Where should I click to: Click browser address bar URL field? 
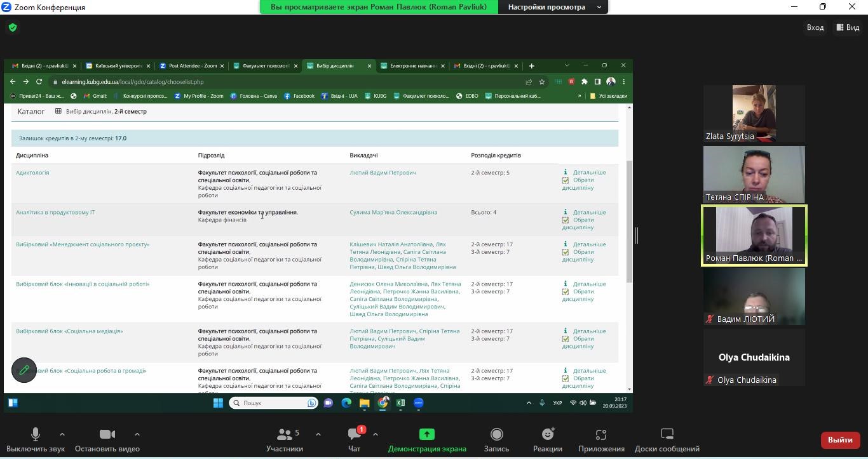click(x=286, y=82)
